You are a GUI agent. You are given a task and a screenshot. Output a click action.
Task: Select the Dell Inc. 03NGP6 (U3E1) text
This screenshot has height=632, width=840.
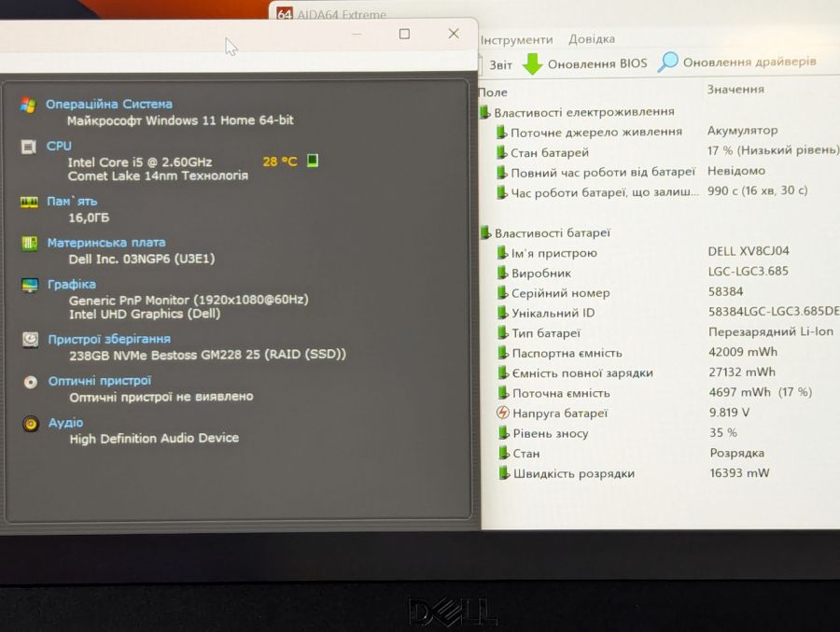[142, 259]
